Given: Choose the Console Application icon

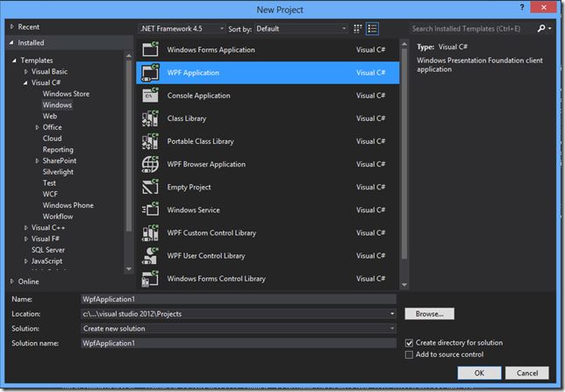Looking at the screenshot, I should pos(150,95).
